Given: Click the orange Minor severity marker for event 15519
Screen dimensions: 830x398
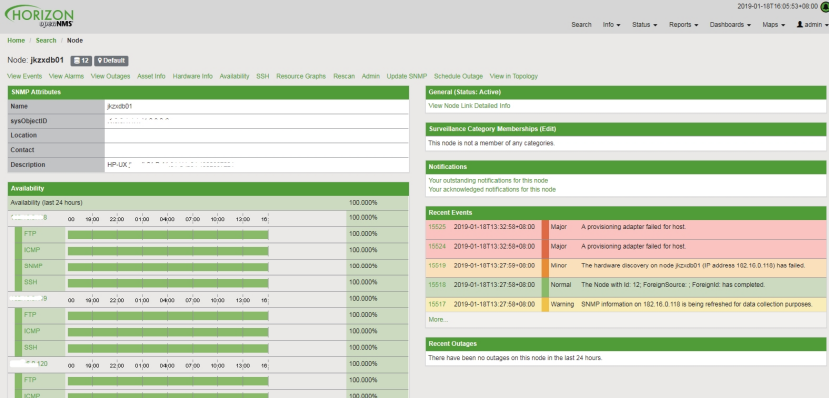Looking at the screenshot, I should coord(545,268).
